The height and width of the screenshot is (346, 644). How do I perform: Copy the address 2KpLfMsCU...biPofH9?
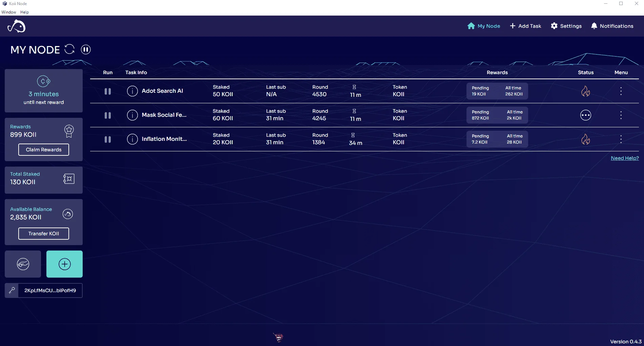[50, 290]
